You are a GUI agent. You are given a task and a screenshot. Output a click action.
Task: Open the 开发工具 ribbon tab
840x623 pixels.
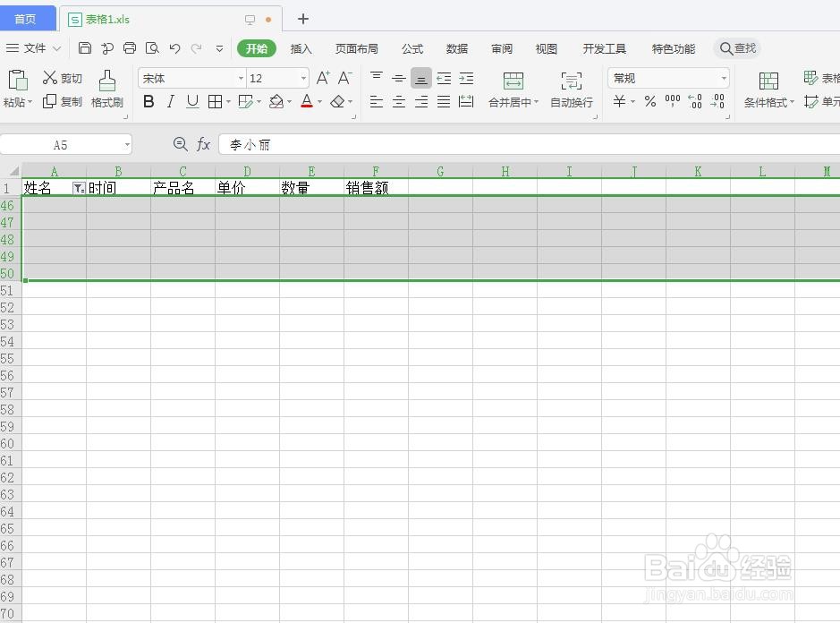(x=605, y=49)
